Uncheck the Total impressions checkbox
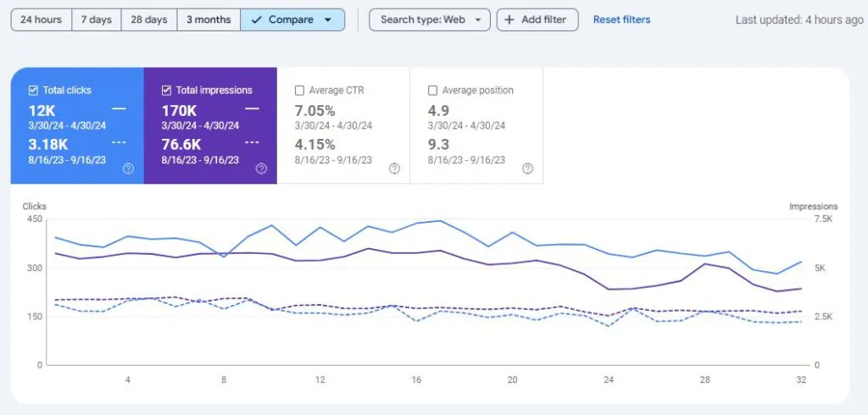The image size is (868, 415). 166,90
